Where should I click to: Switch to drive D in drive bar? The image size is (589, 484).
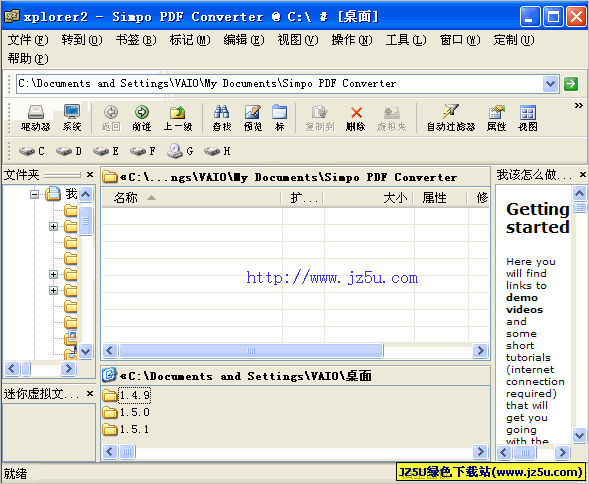(69, 151)
